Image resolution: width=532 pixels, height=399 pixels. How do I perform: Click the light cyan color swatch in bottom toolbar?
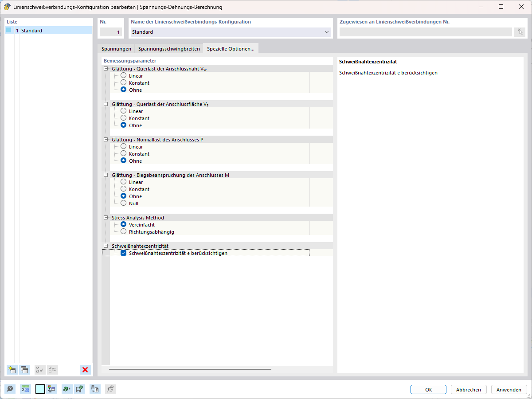coord(40,389)
